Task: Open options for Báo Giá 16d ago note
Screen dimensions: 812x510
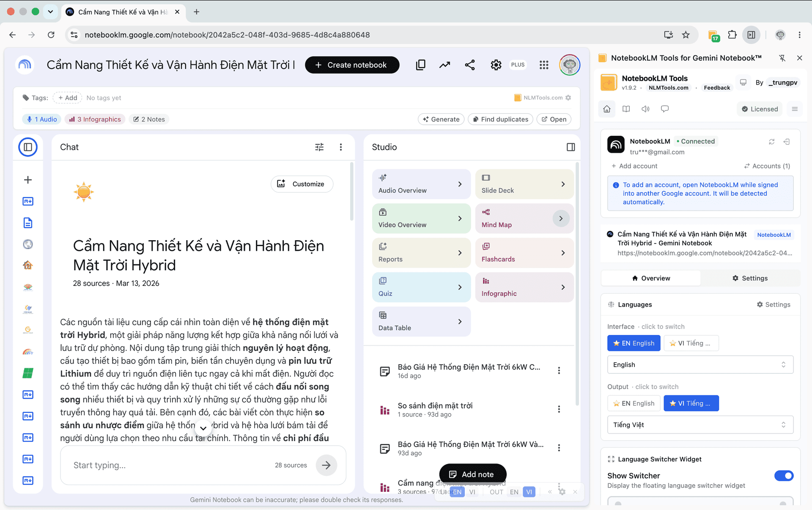Action: click(559, 370)
